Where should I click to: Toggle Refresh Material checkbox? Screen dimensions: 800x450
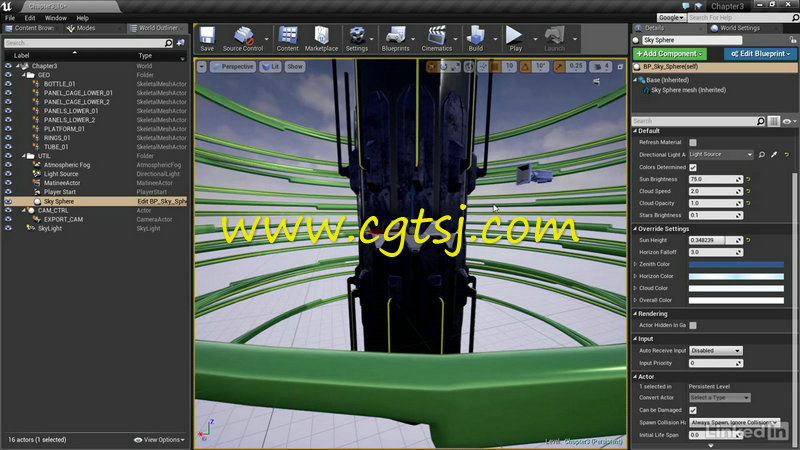(x=693, y=142)
